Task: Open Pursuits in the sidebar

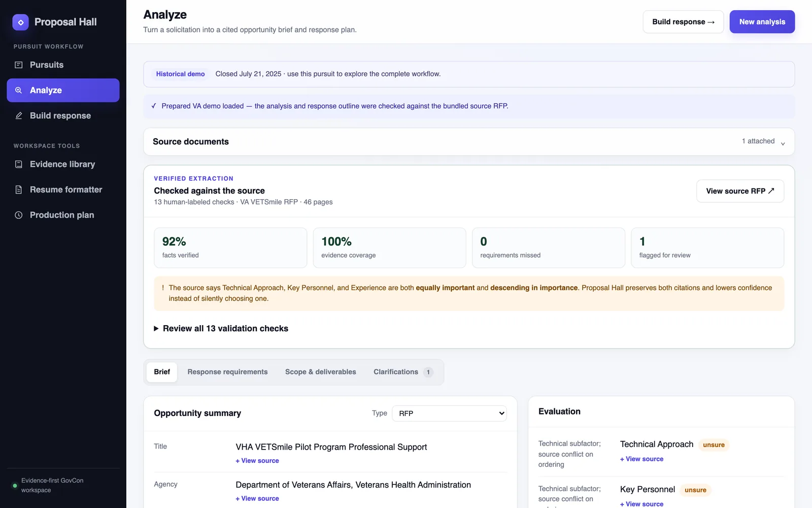Action: [x=63, y=65]
